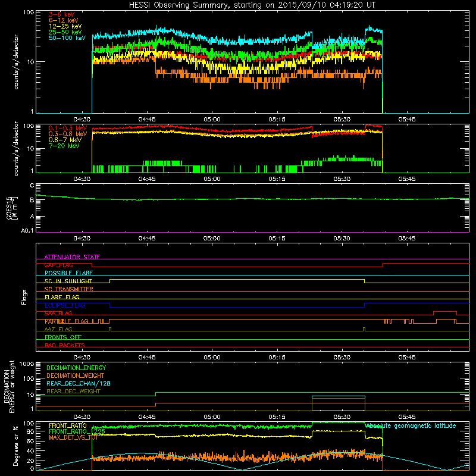Select the 6-12 keV legend label
Viewport: 476px width, 476px height.
pyautogui.click(x=64, y=20)
